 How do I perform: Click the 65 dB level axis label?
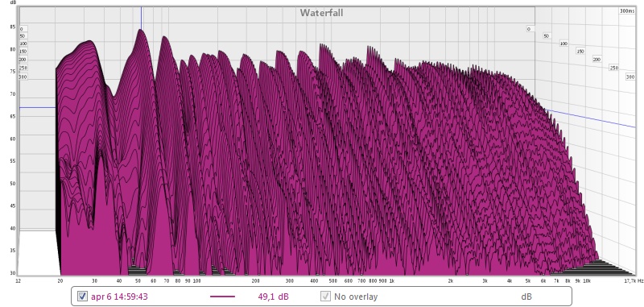(13, 117)
